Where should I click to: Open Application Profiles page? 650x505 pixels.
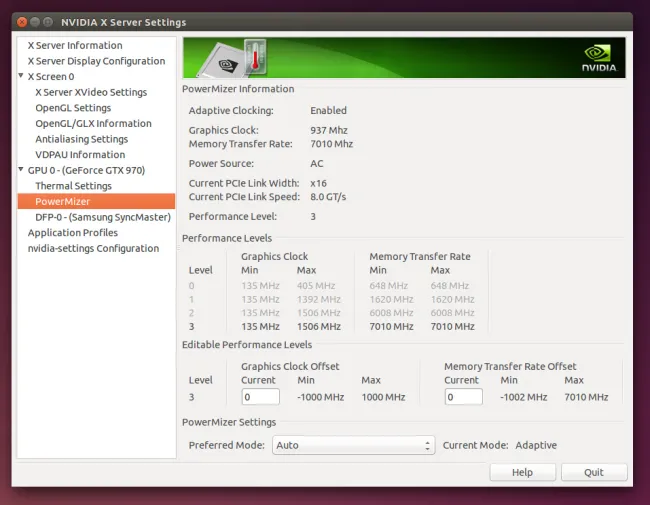[x=73, y=233]
